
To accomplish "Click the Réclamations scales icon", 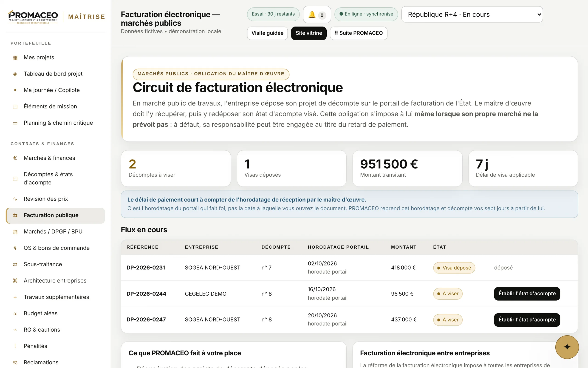I will click(15, 362).
